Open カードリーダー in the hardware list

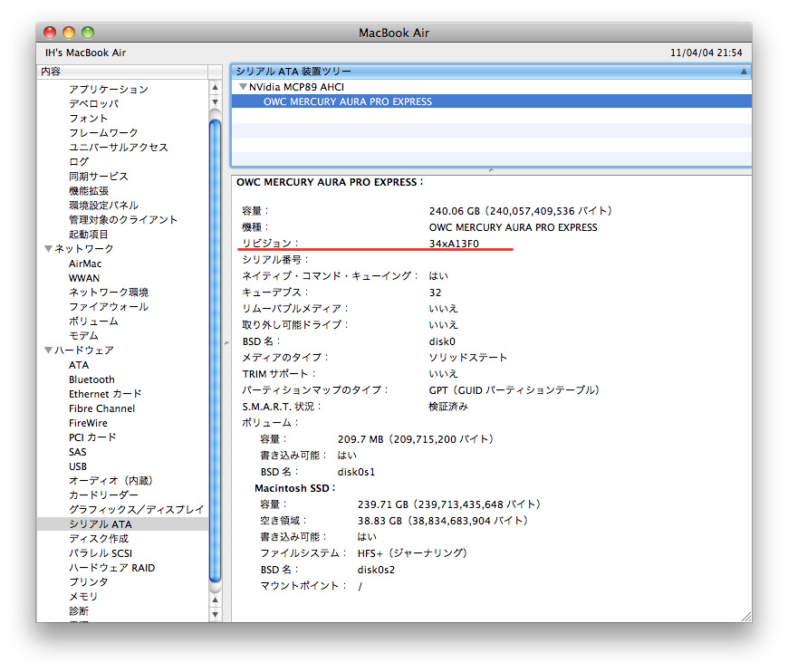[103, 495]
